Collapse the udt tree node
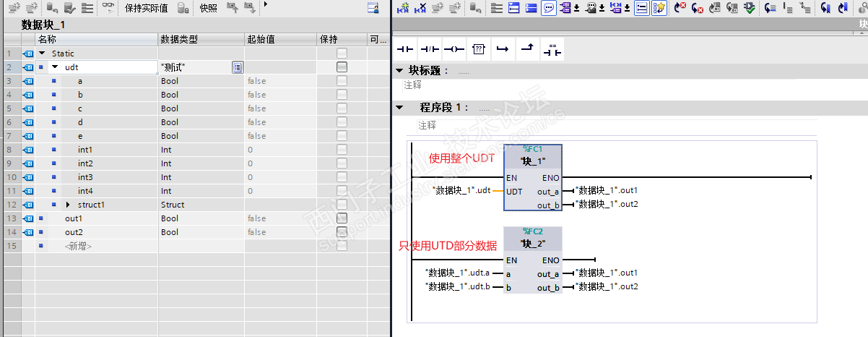This screenshot has height=337, width=868. pos(55,67)
